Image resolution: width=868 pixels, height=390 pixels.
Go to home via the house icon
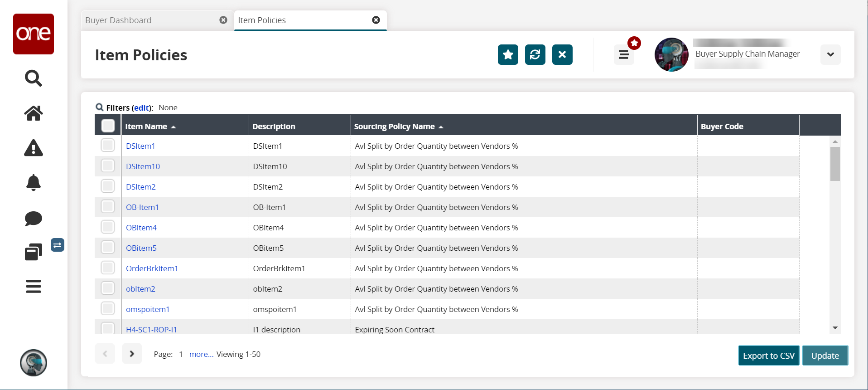pos(33,113)
